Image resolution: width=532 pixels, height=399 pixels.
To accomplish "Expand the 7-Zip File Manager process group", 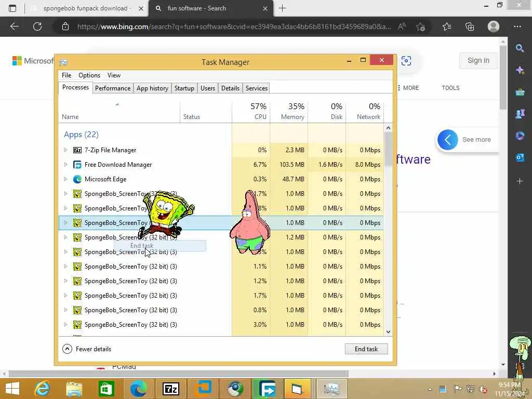I will (x=65, y=150).
